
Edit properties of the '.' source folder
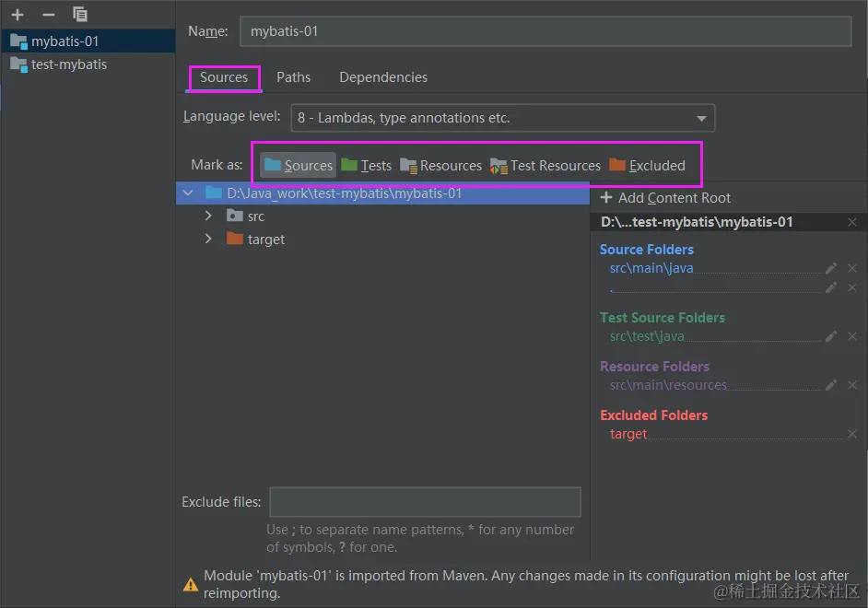(831, 287)
